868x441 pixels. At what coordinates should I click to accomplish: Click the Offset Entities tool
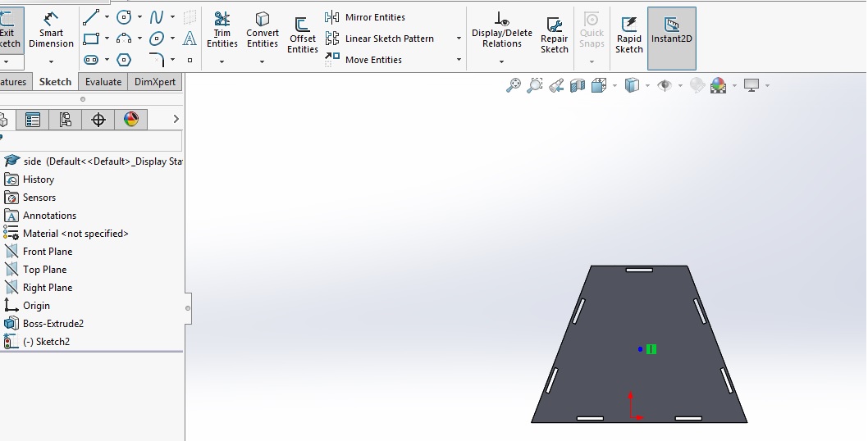tap(302, 36)
